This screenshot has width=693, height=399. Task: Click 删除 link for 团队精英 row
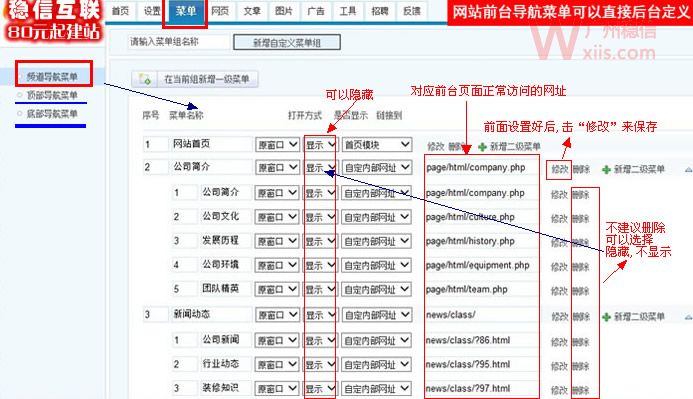coord(581,291)
